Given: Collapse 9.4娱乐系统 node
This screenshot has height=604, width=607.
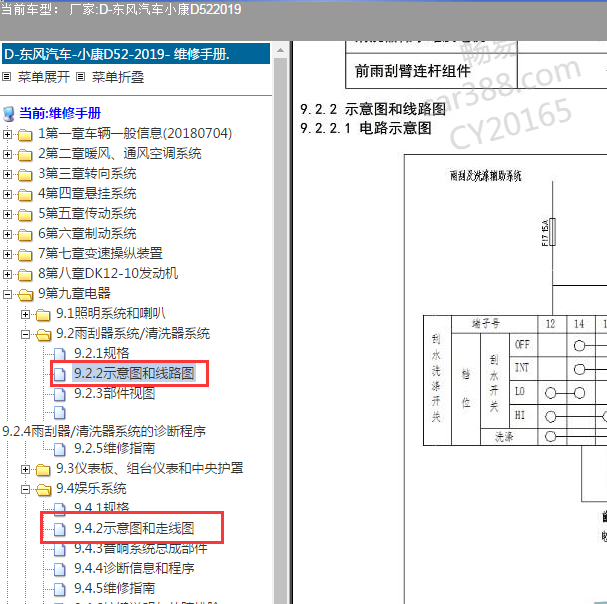Looking at the screenshot, I should [25, 490].
